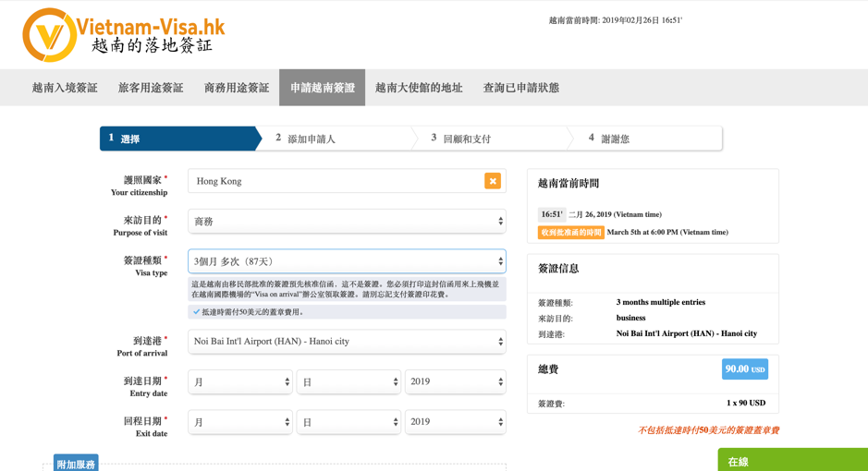Open 查詢已申請狀態 page
The image size is (868, 471).
tap(521, 88)
